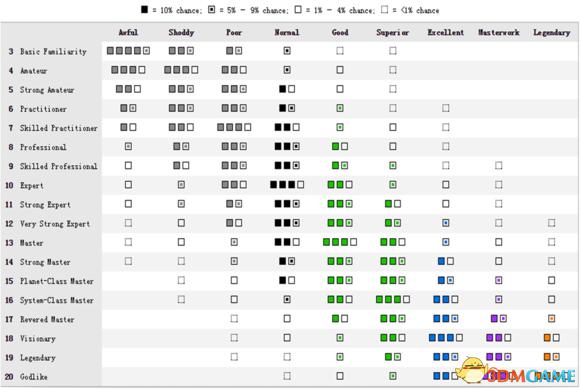Select the "Shoddy" column header

coord(181,32)
